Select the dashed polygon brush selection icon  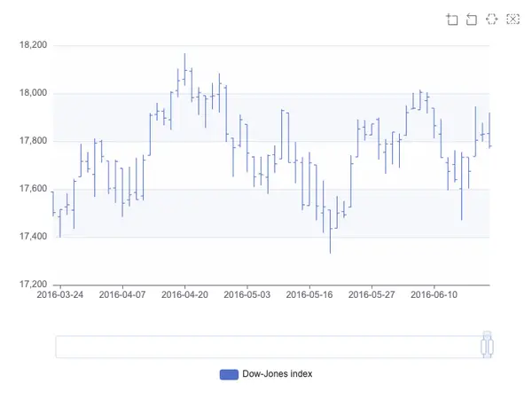(491, 19)
